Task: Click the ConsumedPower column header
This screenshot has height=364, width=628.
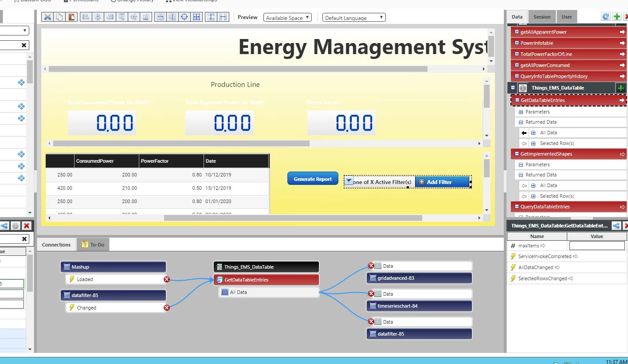Action: [x=106, y=161]
